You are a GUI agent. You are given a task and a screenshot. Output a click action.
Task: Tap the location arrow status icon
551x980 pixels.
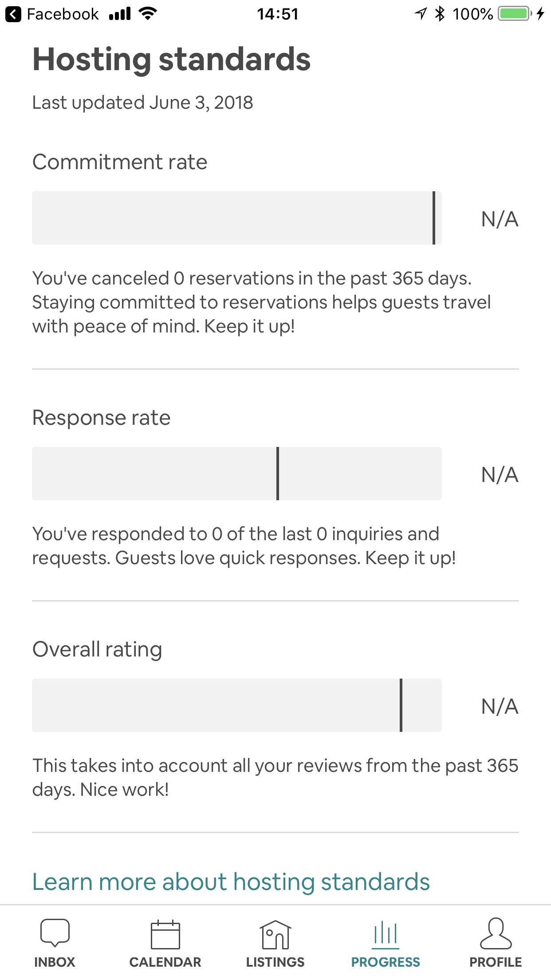pyautogui.click(x=421, y=14)
